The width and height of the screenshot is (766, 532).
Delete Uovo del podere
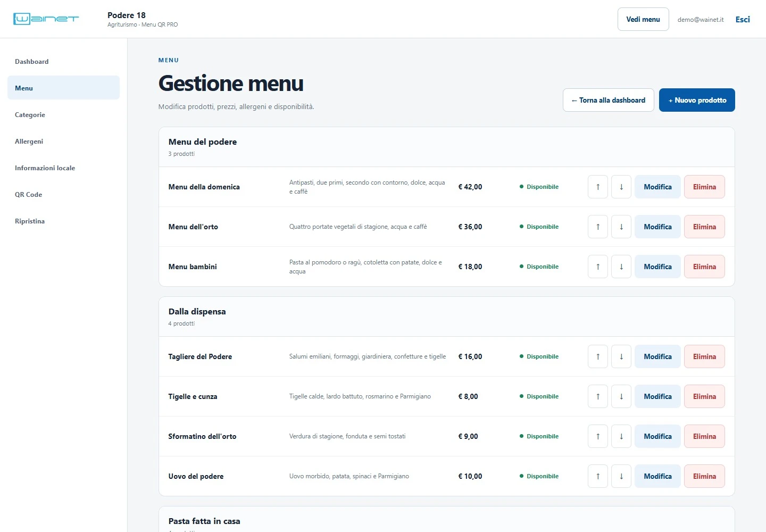704,476
